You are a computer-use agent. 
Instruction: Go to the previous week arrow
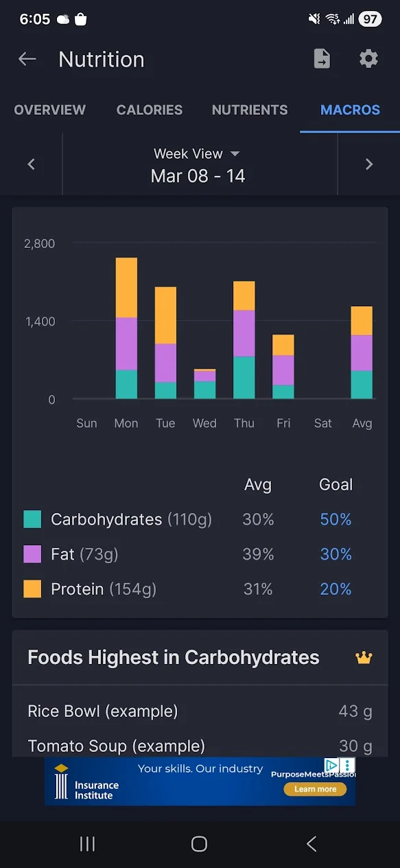point(31,164)
